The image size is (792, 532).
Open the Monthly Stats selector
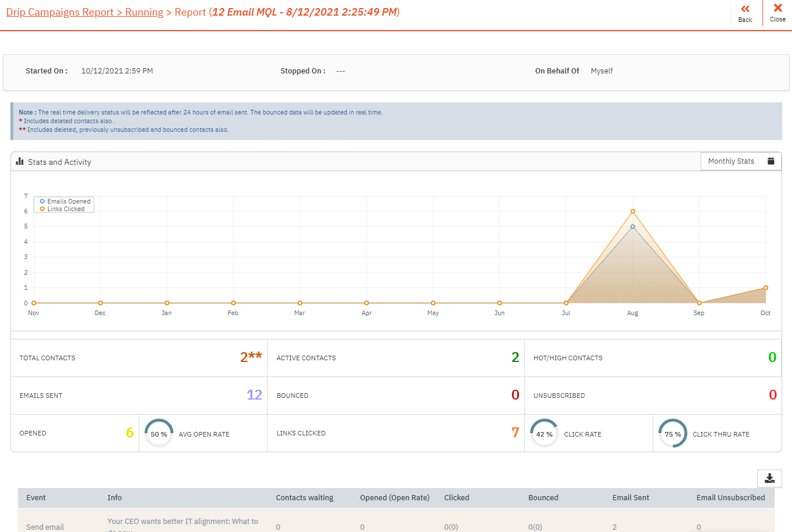(731, 161)
